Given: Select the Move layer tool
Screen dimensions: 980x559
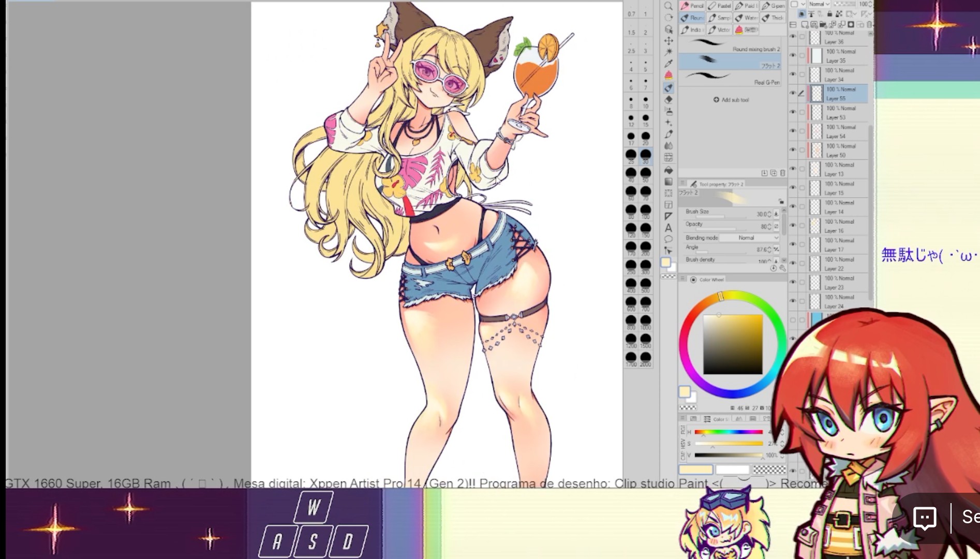Looking at the screenshot, I should [x=669, y=41].
